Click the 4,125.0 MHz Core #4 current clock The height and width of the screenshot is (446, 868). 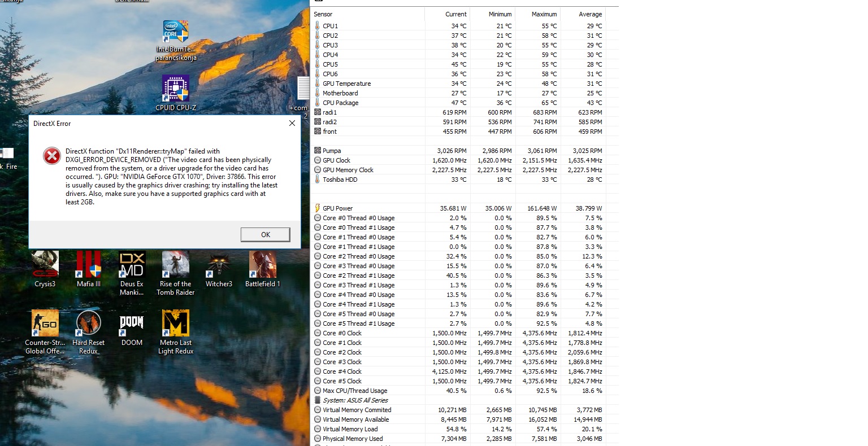450,371
